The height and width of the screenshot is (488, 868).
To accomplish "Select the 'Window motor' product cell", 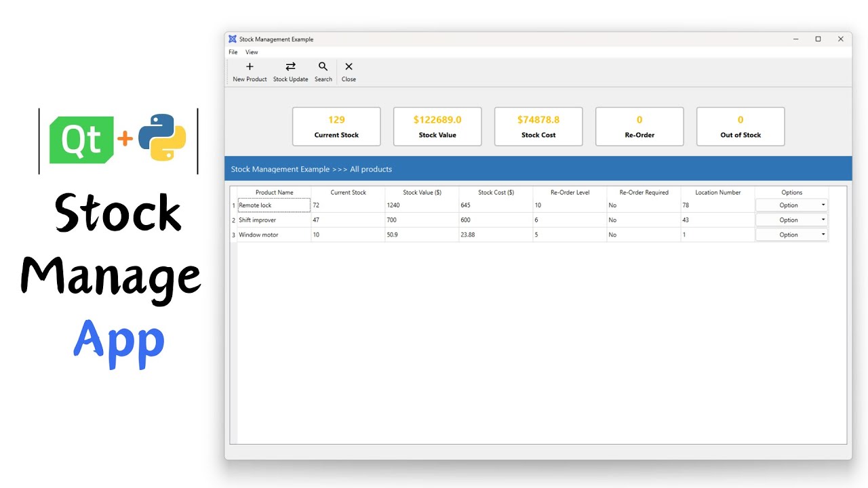I will (275, 235).
